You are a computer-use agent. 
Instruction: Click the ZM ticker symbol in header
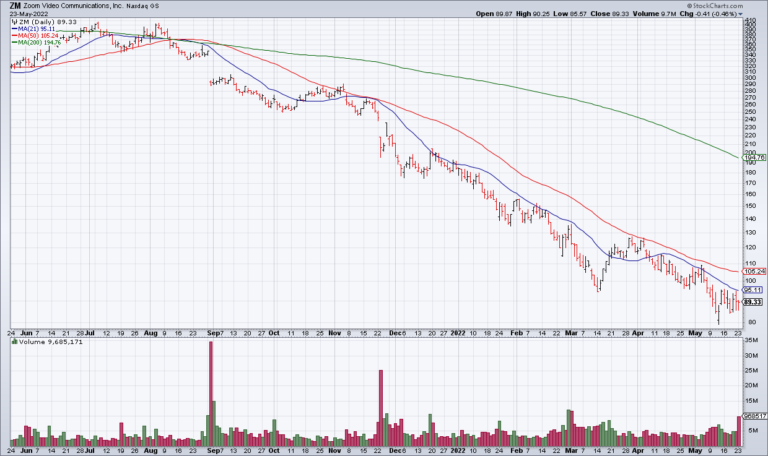click(x=15, y=6)
